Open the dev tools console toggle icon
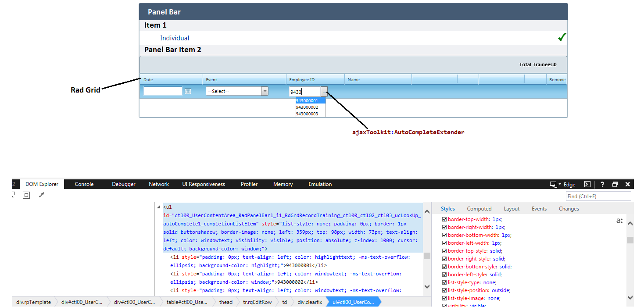Screen dimensions: 644x307 587,184
